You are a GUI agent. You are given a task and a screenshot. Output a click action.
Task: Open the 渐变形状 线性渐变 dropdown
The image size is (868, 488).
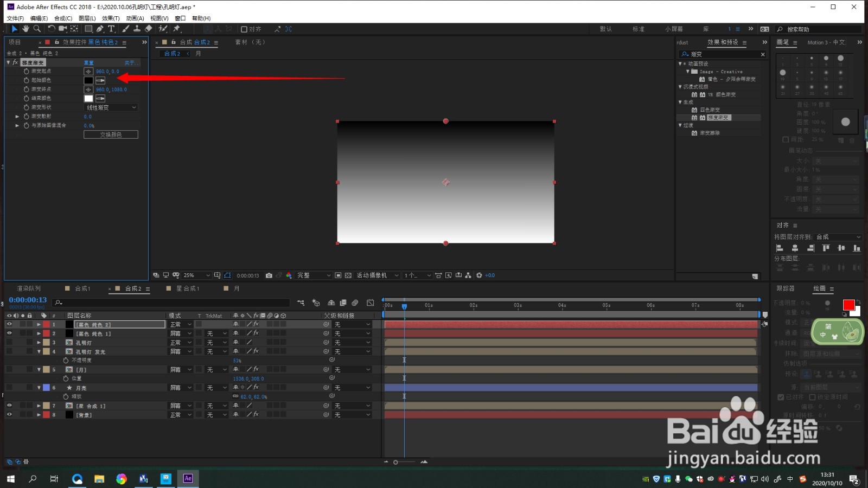coord(111,107)
